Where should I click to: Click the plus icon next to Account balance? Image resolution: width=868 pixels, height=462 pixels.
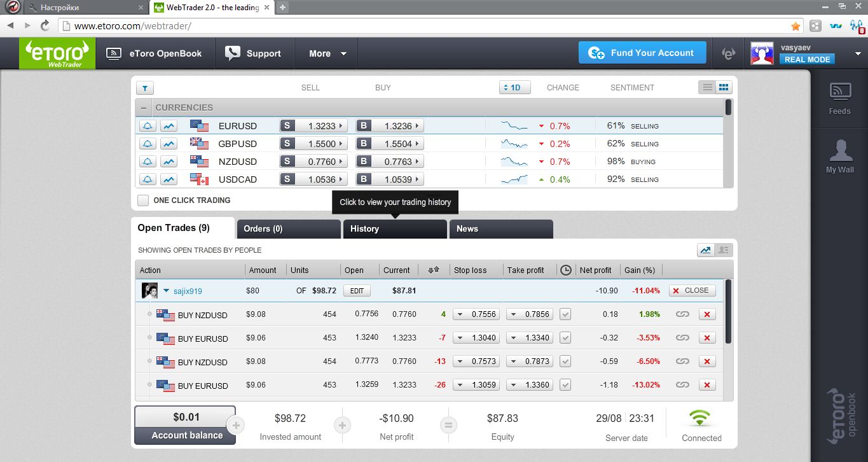pos(235,425)
